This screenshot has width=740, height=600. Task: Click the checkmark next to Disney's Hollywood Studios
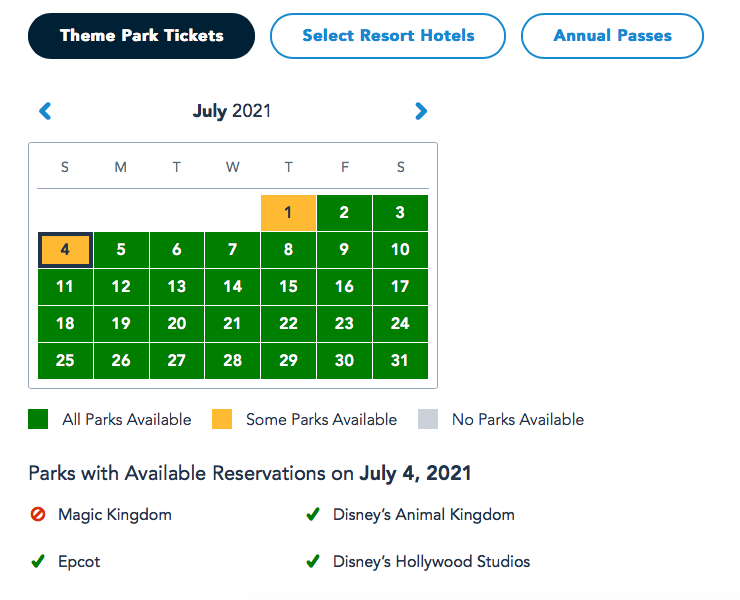click(x=313, y=562)
